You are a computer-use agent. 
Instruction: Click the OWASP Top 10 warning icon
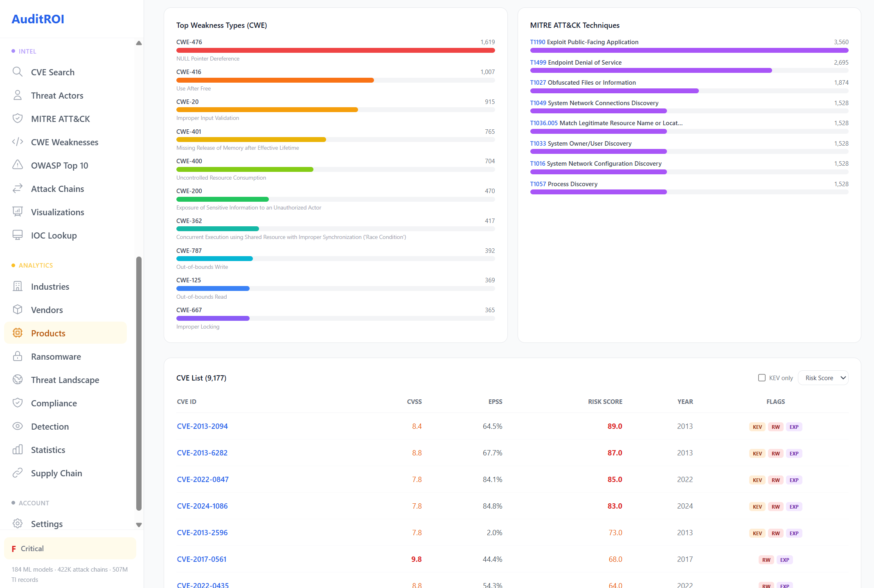[x=17, y=165]
